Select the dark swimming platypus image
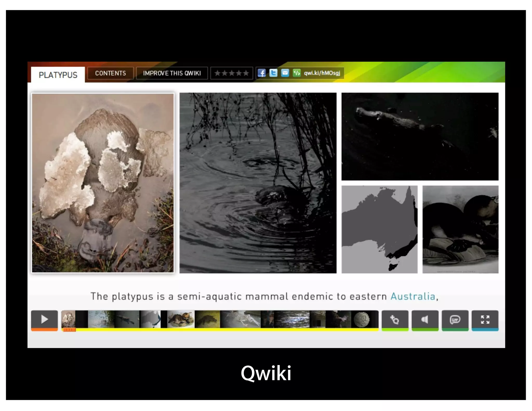This screenshot has height=411, width=532. click(420, 136)
